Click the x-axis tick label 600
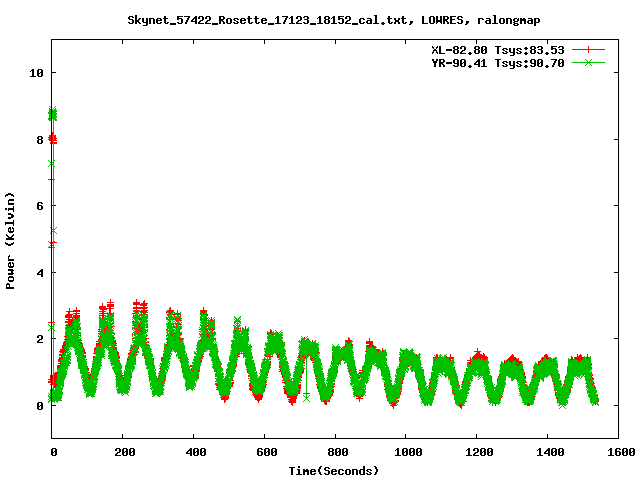 [x=267, y=452]
